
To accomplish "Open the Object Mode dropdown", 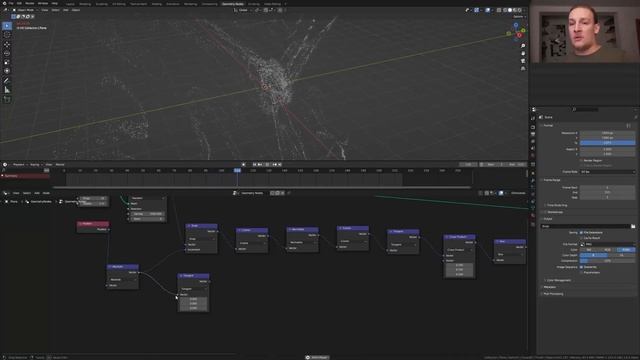I will point(24,10).
